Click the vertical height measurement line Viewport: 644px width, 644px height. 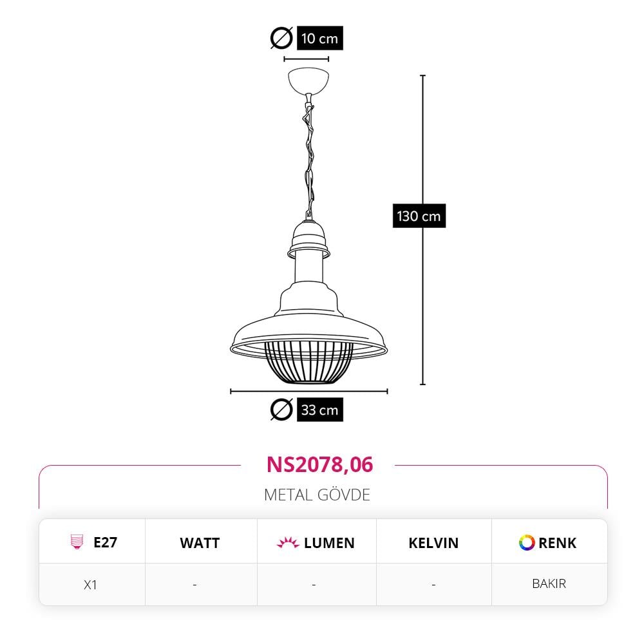(423, 230)
